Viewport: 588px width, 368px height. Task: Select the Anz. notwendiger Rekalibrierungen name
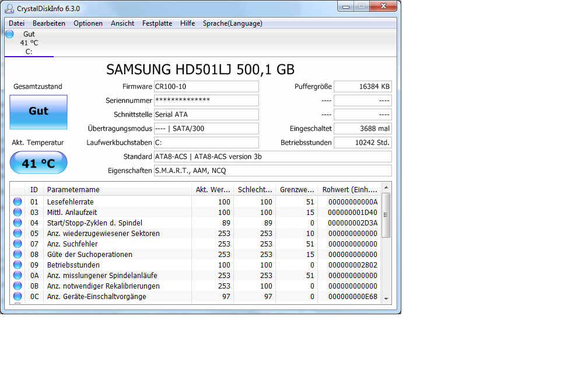point(103,286)
